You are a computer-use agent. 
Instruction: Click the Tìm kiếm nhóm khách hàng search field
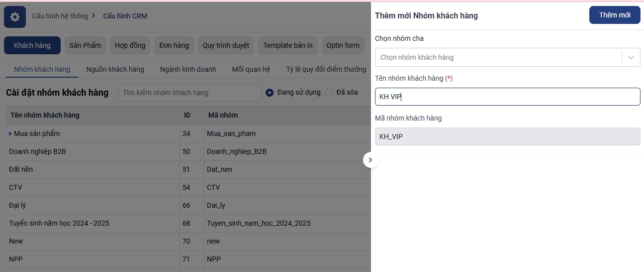(x=189, y=92)
